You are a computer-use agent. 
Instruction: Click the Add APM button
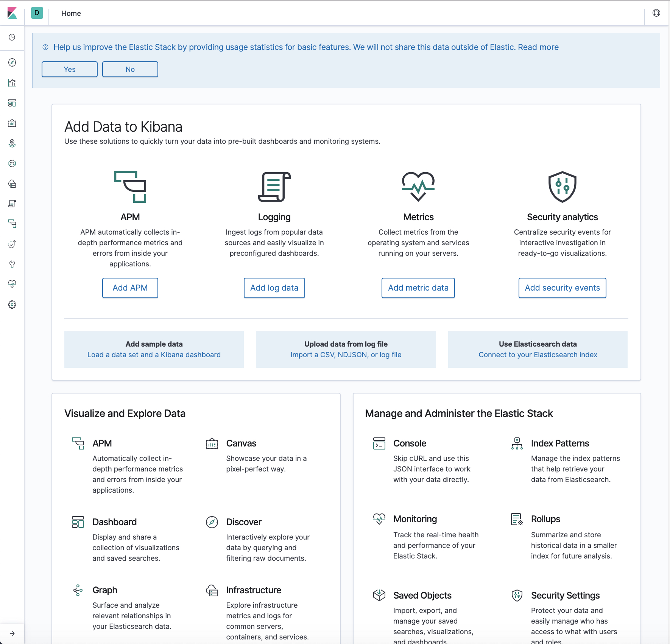coord(130,288)
